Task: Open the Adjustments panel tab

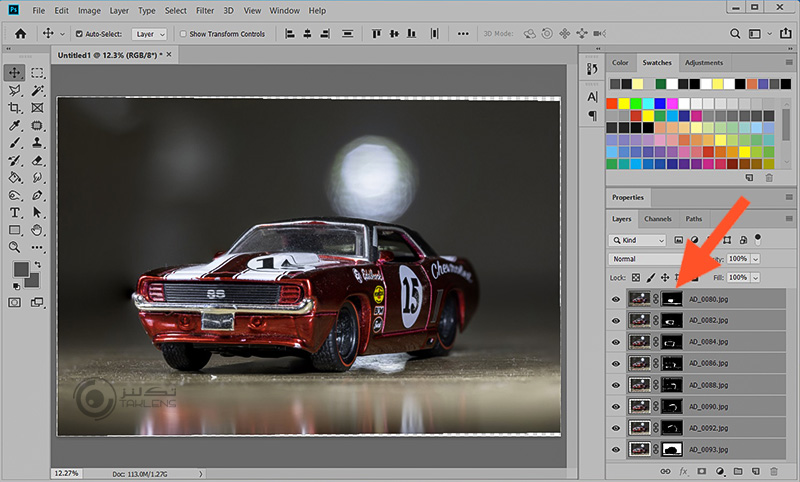Action: click(x=703, y=63)
